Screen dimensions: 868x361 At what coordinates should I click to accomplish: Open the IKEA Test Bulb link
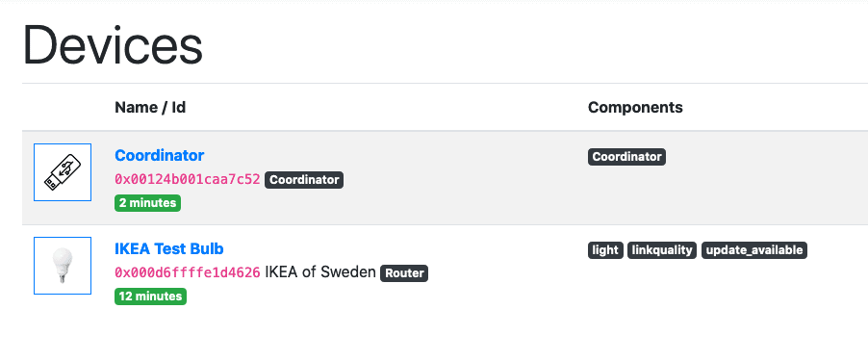click(168, 249)
